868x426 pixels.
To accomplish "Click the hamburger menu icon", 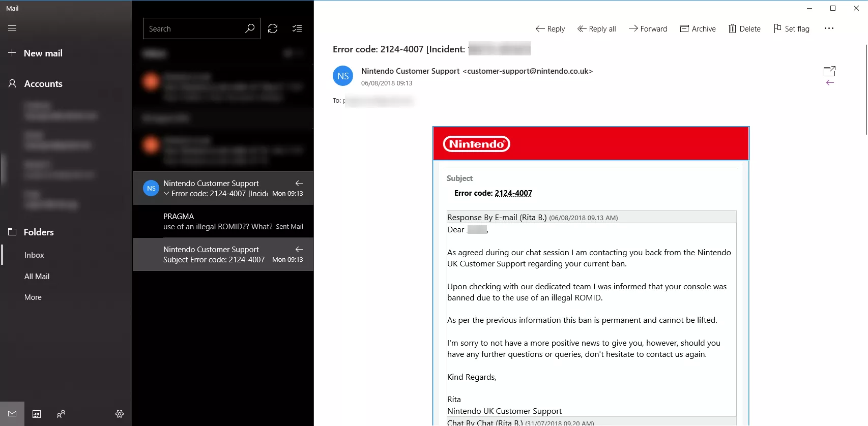I will click(12, 28).
